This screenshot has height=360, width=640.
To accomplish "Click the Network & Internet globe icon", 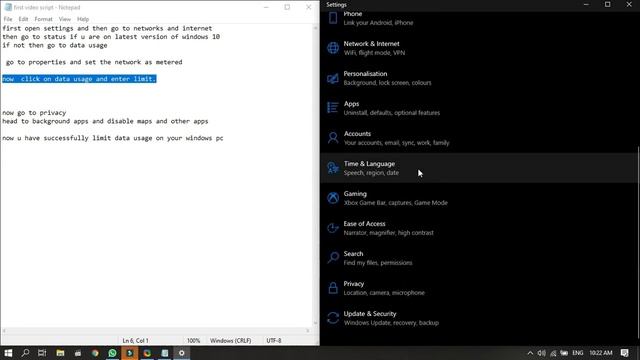I will point(333,48).
